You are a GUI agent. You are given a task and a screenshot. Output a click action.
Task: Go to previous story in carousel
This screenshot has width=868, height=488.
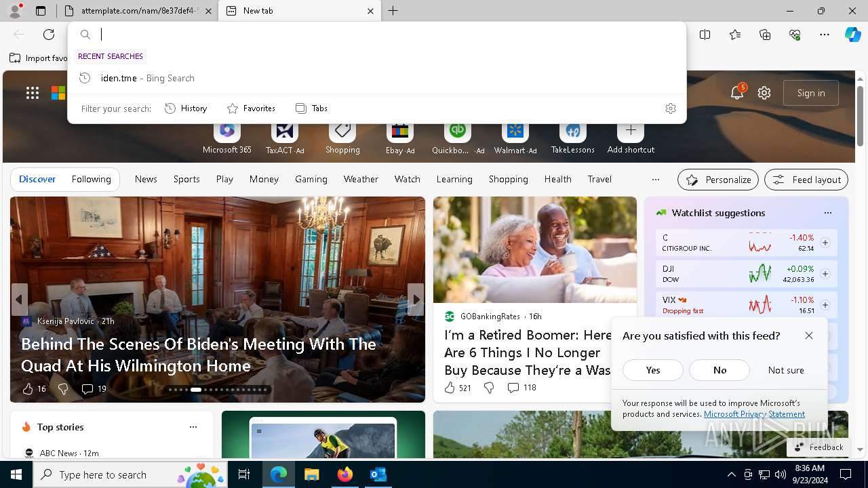pos(19,300)
